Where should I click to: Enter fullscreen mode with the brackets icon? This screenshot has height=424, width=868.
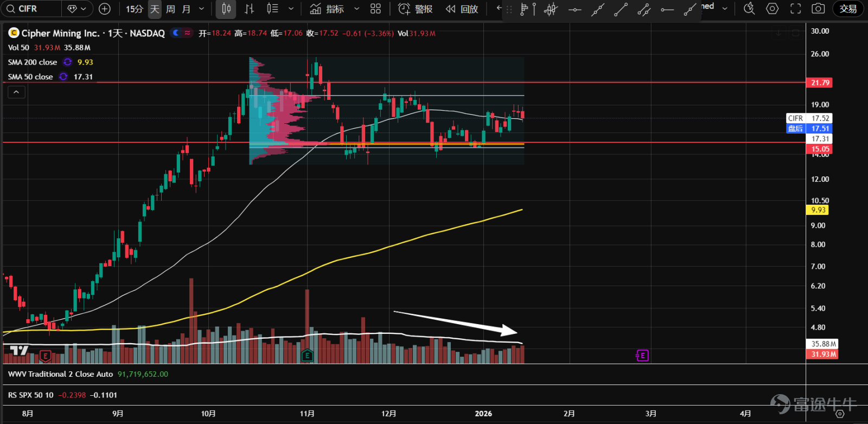coord(795,9)
